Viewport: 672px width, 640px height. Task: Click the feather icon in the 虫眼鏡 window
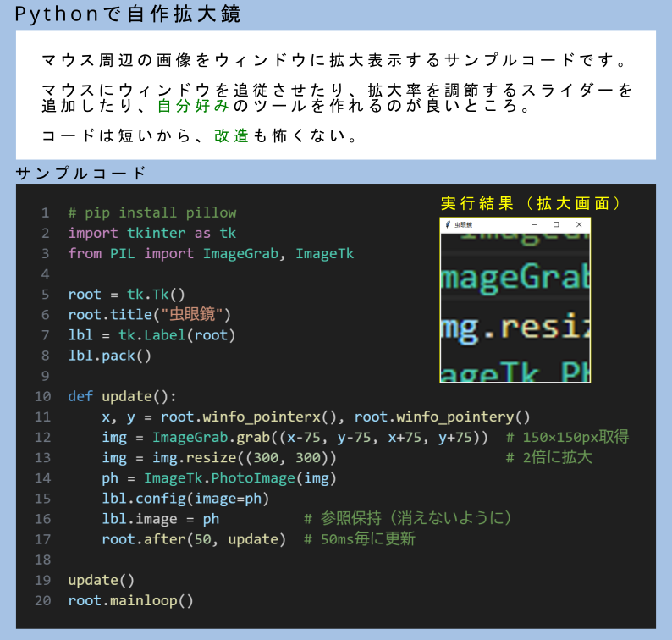point(448,224)
